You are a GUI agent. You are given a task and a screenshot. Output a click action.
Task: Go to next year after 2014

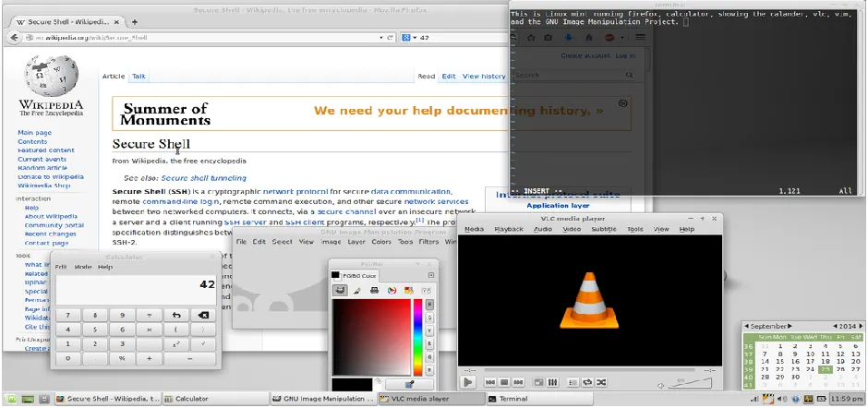pyautogui.click(x=861, y=327)
